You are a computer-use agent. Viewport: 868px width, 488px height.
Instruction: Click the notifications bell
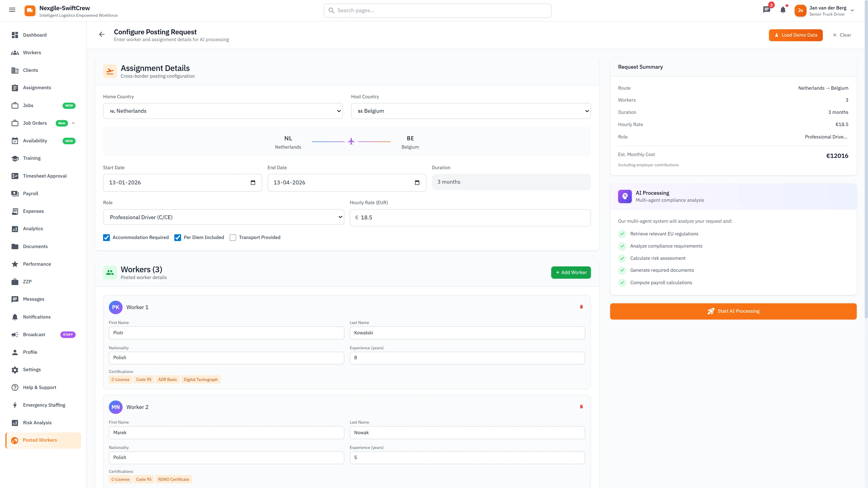tap(782, 10)
